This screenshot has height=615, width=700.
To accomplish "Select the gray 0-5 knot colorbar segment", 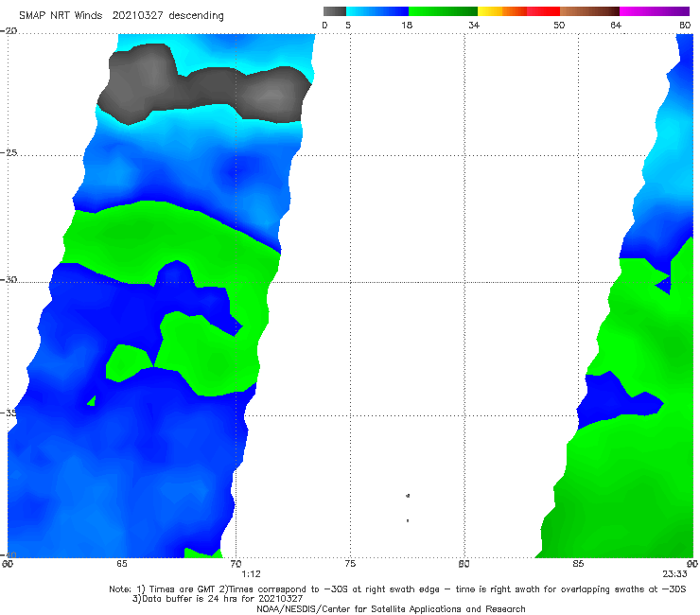I will pos(335,11).
